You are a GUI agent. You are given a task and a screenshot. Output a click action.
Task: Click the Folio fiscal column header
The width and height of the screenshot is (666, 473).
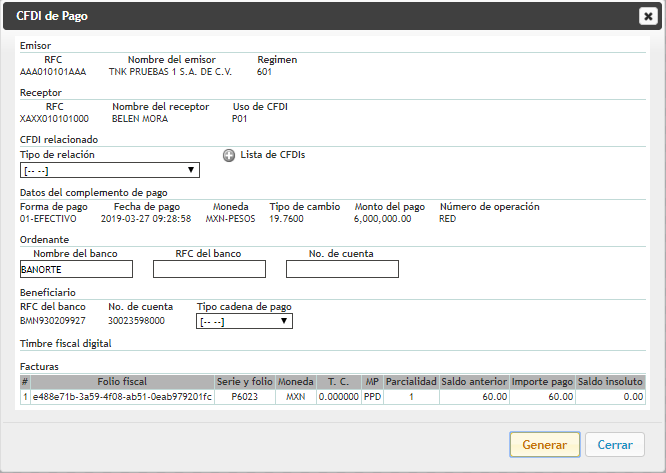[x=122, y=382]
